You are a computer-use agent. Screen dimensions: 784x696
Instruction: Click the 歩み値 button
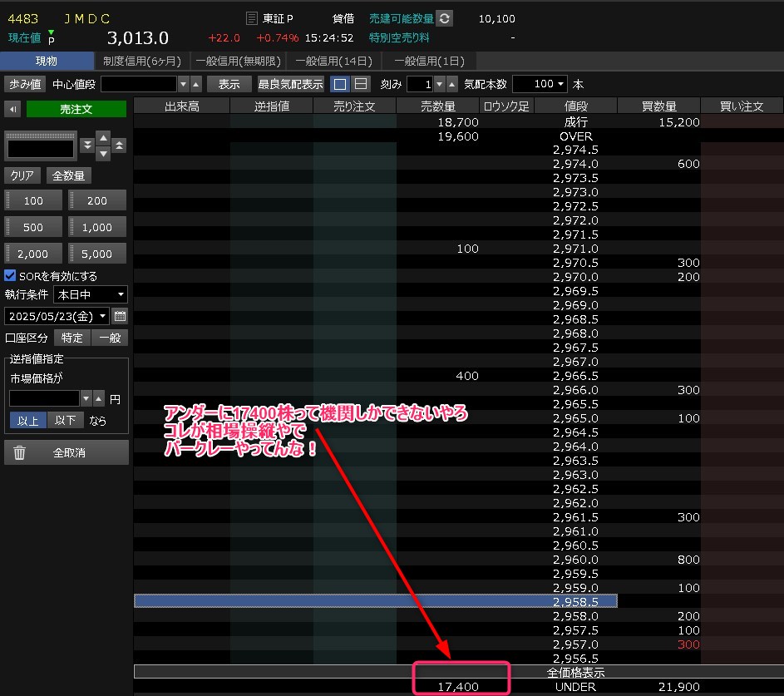coord(25,84)
